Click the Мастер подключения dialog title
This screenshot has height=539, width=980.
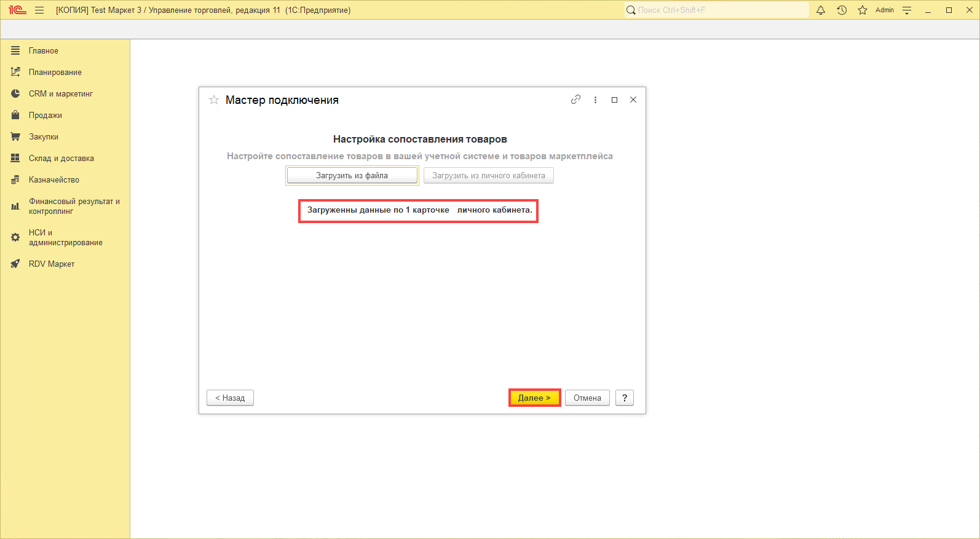click(282, 100)
